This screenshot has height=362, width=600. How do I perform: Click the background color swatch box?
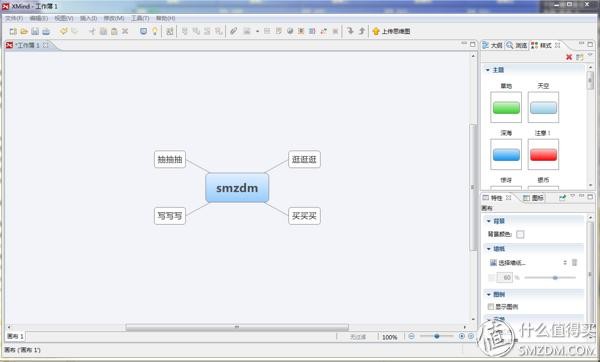520,234
